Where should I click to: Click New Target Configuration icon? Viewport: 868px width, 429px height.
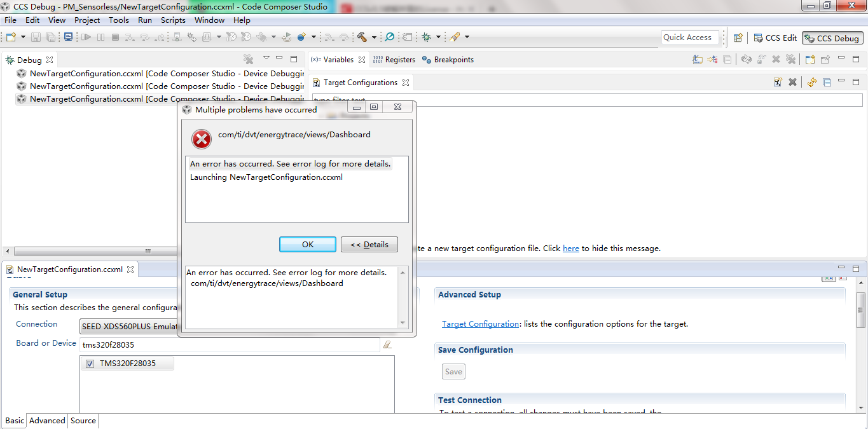[x=778, y=82]
